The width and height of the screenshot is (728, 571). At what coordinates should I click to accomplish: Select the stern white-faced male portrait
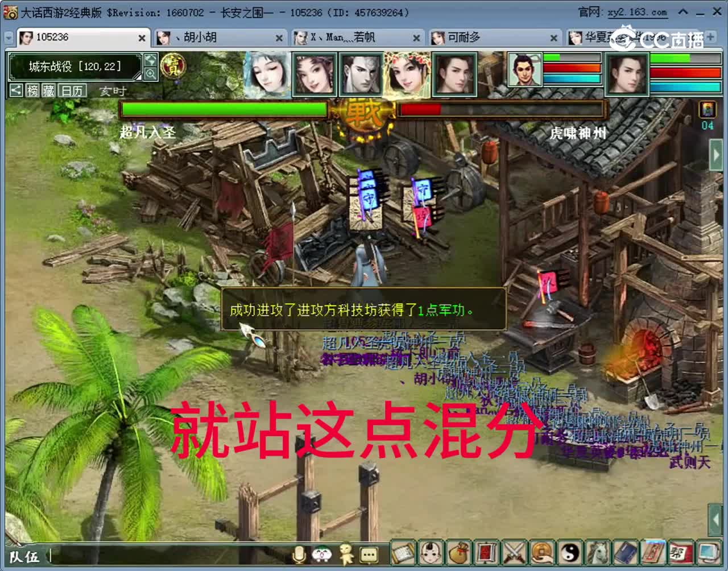(361, 74)
